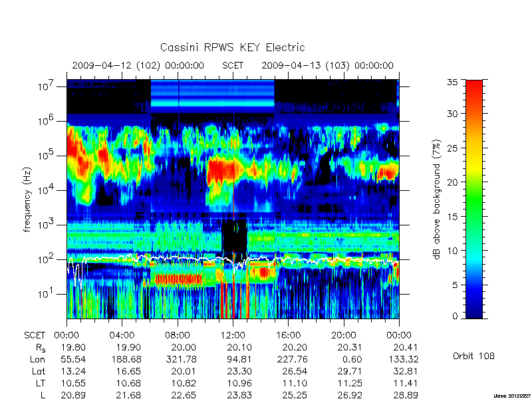Click the Lat value '29.71'
The width and height of the screenshot is (532, 399).
350,371
